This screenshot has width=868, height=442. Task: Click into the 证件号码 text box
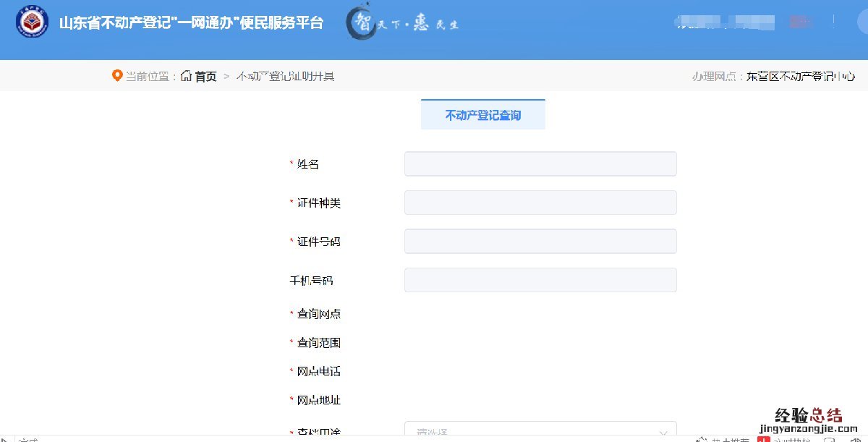tap(540, 242)
